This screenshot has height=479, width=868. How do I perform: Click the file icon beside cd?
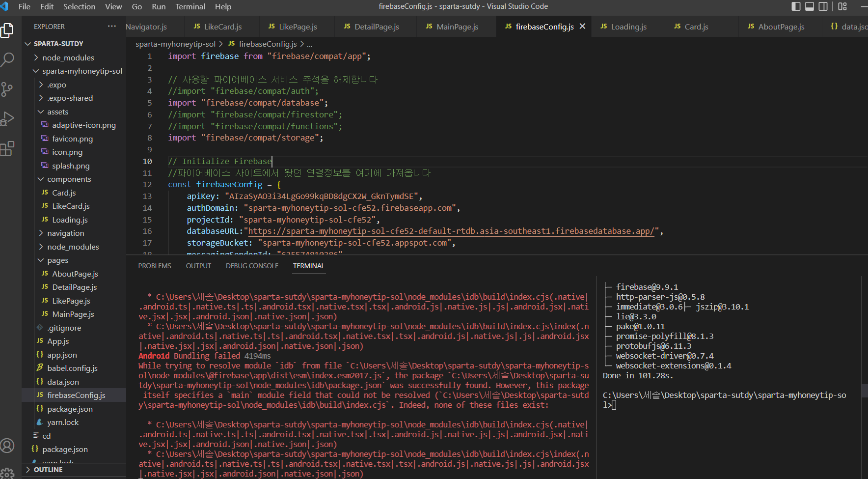pyautogui.click(x=36, y=436)
